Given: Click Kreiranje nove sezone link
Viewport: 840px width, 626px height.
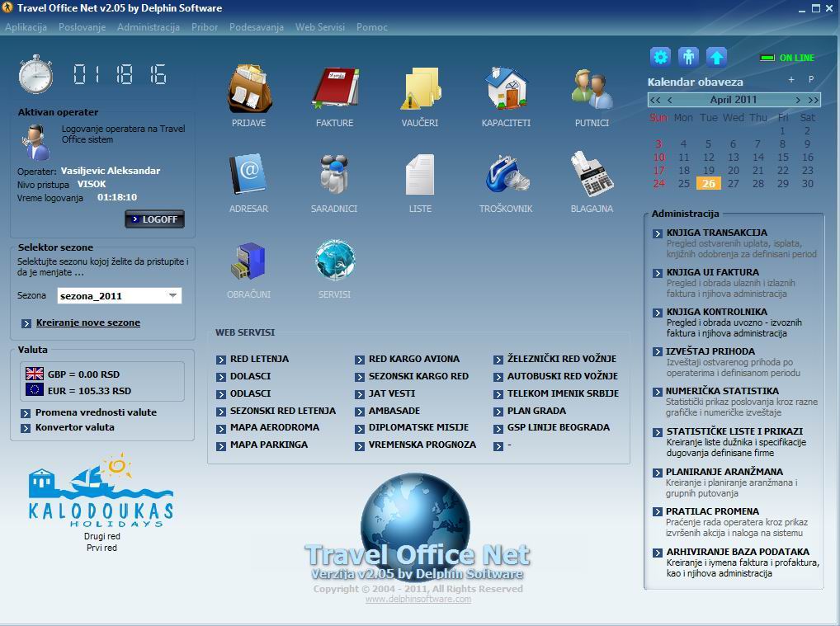Looking at the screenshot, I should click(88, 322).
